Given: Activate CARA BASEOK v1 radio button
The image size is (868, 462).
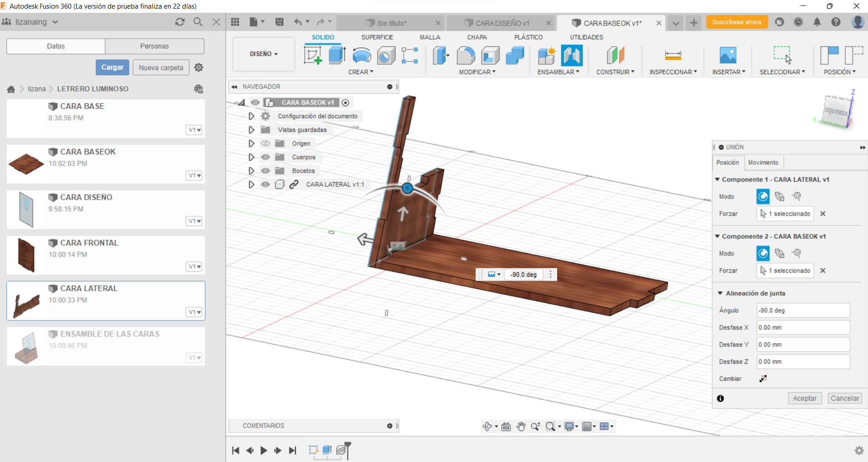Looking at the screenshot, I should (x=345, y=102).
